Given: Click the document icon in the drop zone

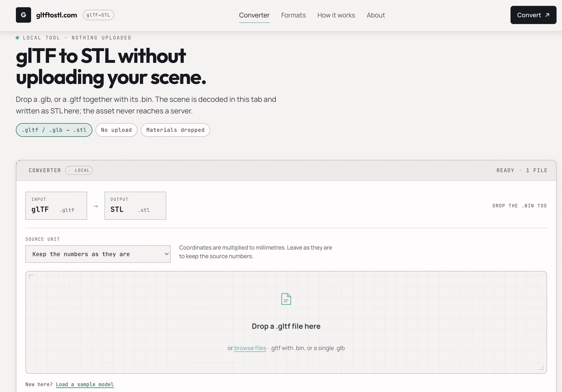Looking at the screenshot, I should (x=286, y=299).
